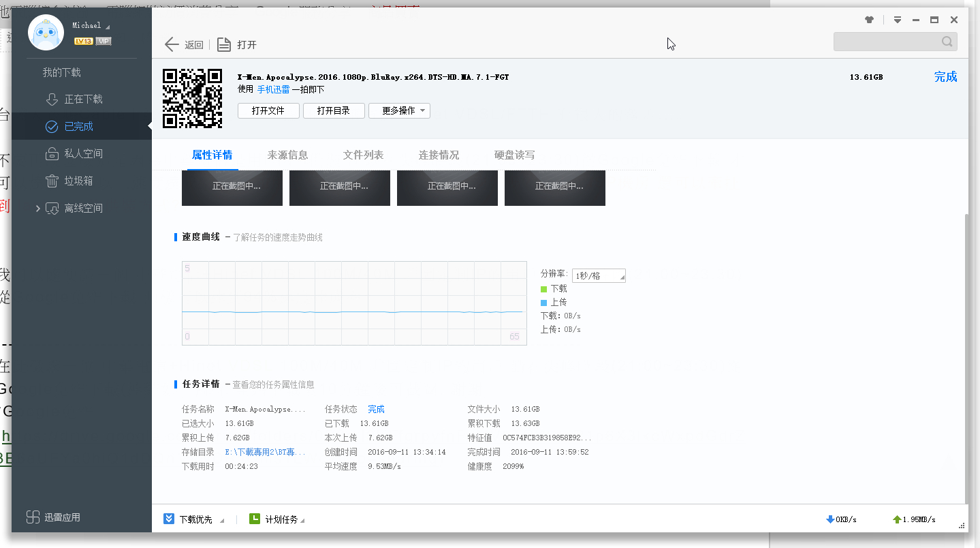Viewport: 980px width, 548px height.
Task: Open the resolution 1秒/格 dropdown
Action: pyautogui.click(x=599, y=275)
